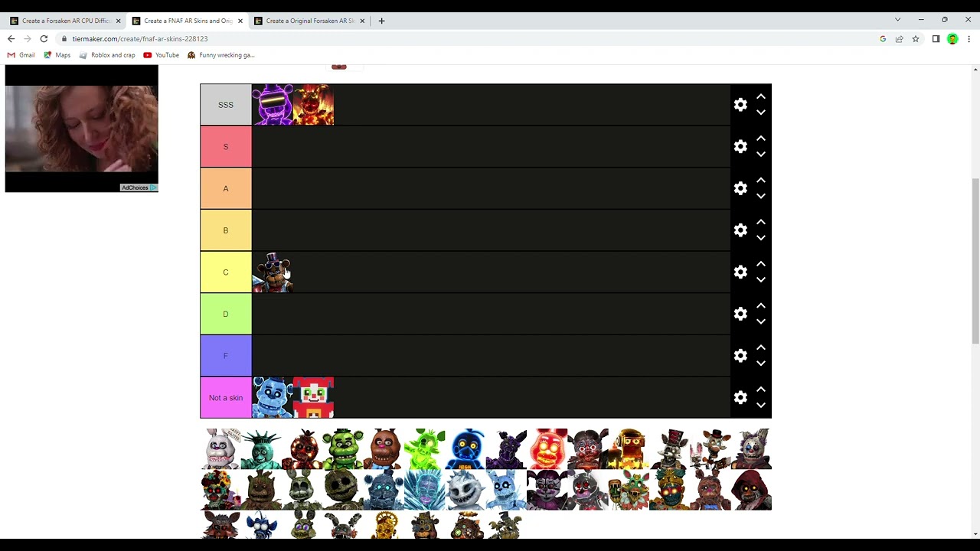Pick the golden clockwork skin thumbnail
The width and height of the screenshot is (980, 551).
384,525
